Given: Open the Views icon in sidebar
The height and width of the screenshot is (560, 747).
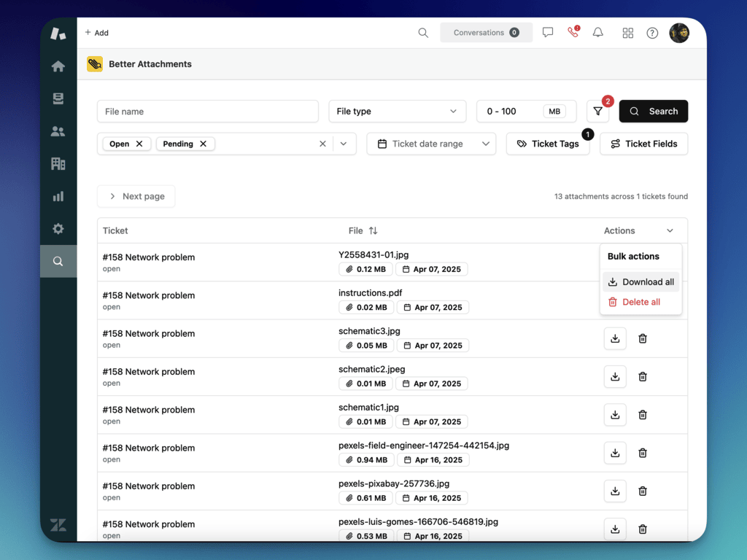Looking at the screenshot, I should [58, 99].
